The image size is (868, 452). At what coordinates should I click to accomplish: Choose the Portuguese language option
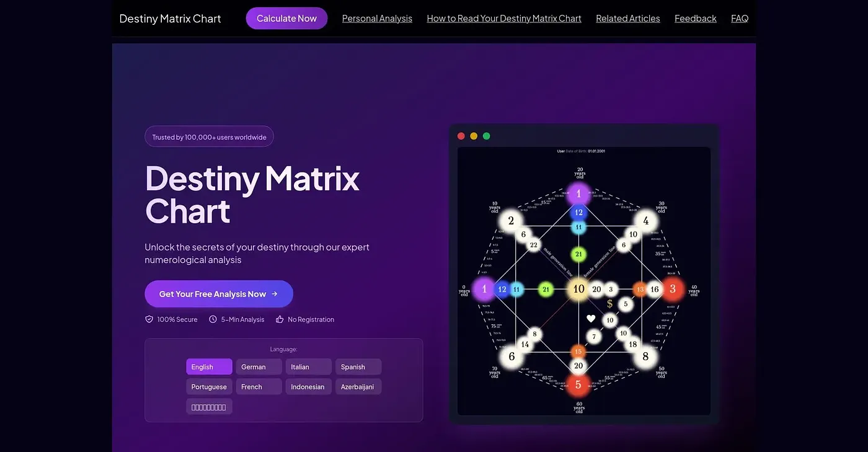tap(209, 387)
